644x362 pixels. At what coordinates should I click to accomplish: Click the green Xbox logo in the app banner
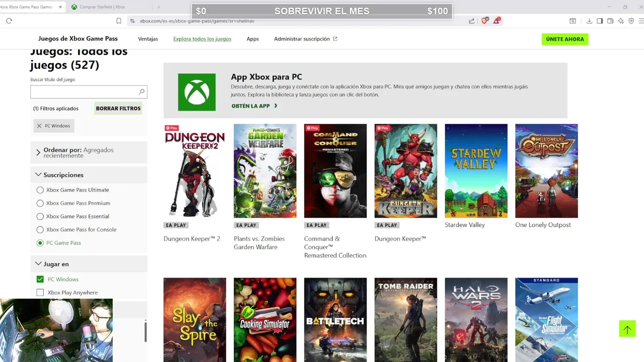[x=197, y=92]
